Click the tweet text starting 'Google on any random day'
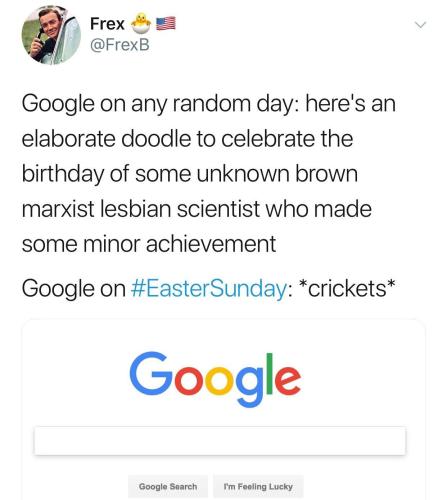 209,173
